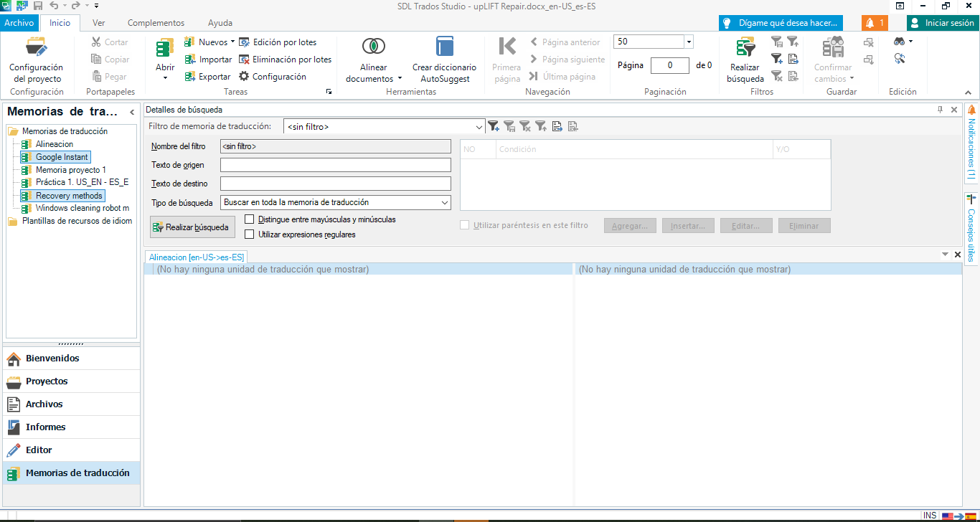
Task: Toggle Utilizar expresiones regulares checkbox
Action: (x=250, y=234)
